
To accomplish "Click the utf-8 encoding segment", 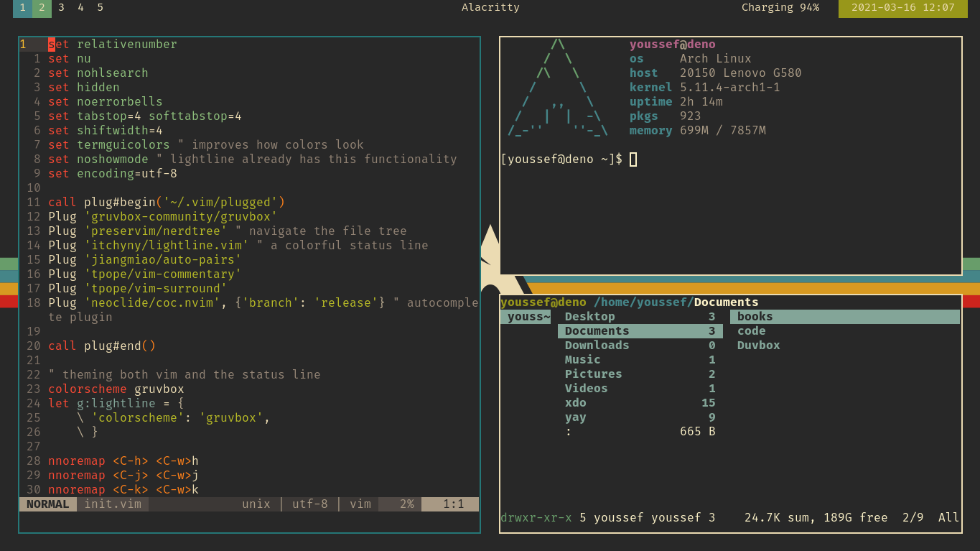I will [309, 504].
